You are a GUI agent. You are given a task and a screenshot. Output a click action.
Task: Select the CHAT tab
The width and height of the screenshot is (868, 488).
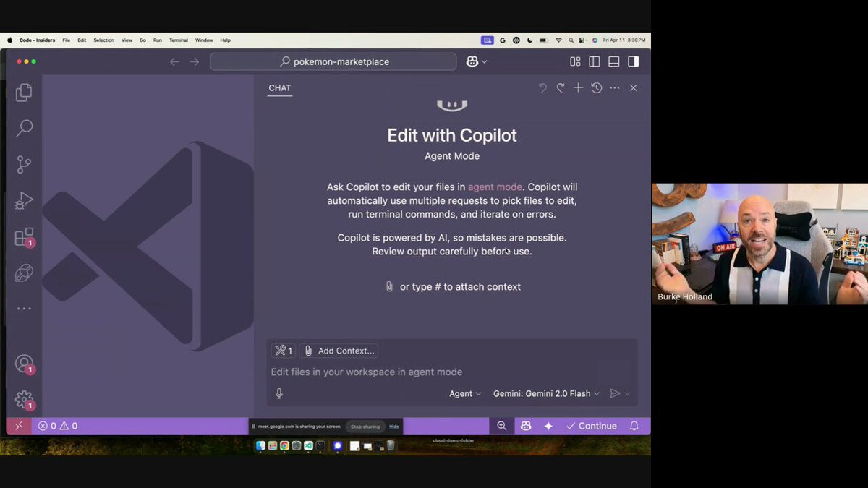[279, 88]
